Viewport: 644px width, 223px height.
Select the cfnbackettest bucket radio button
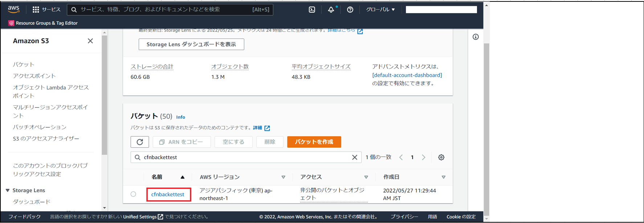pos(133,194)
